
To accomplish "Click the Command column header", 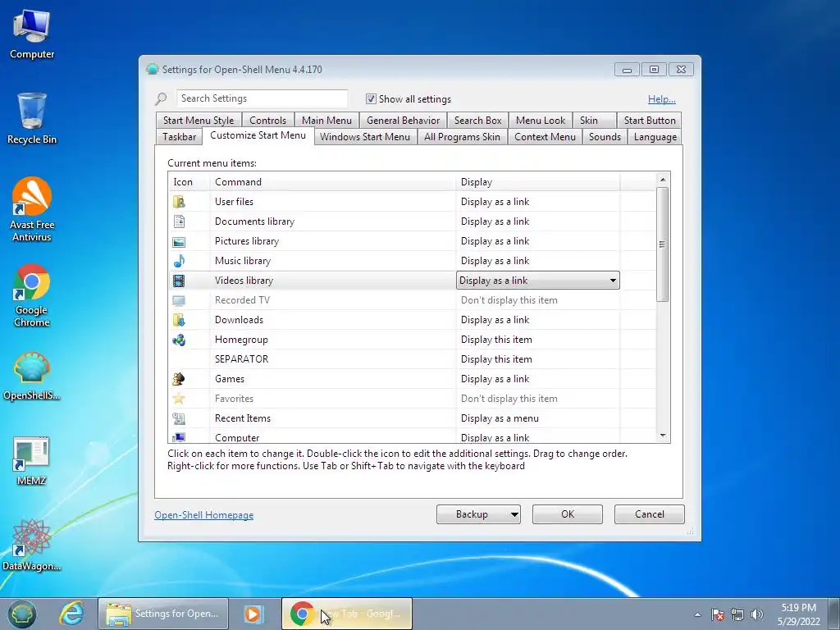I will coord(333,182).
